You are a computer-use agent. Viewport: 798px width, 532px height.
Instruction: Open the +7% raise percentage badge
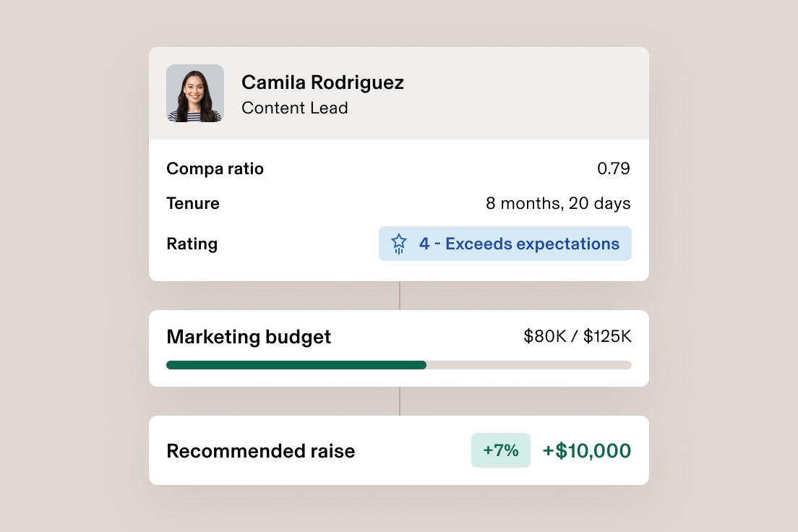click(x=500, y=450)
